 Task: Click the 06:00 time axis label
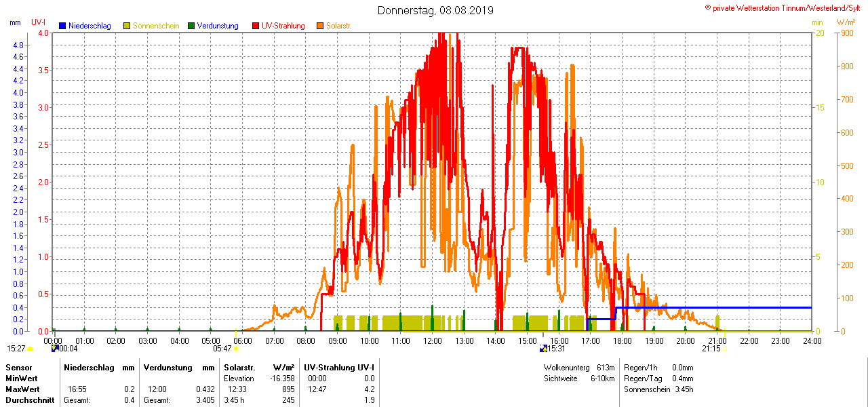point(243,340)
